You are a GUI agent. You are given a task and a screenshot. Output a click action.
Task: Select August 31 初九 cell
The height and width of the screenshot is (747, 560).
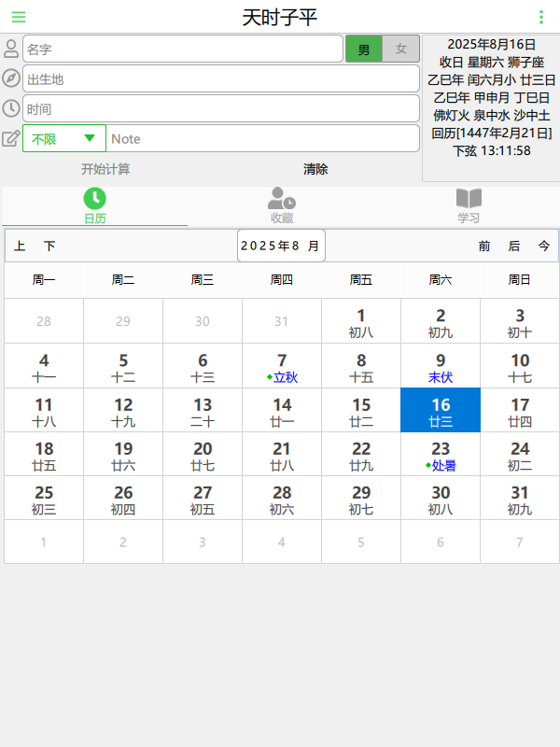520,498
